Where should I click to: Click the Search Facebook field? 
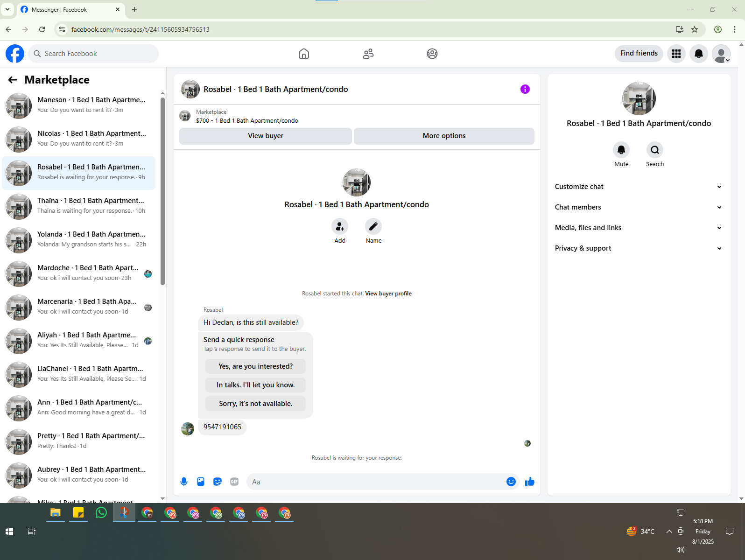(x=93, y=54)
